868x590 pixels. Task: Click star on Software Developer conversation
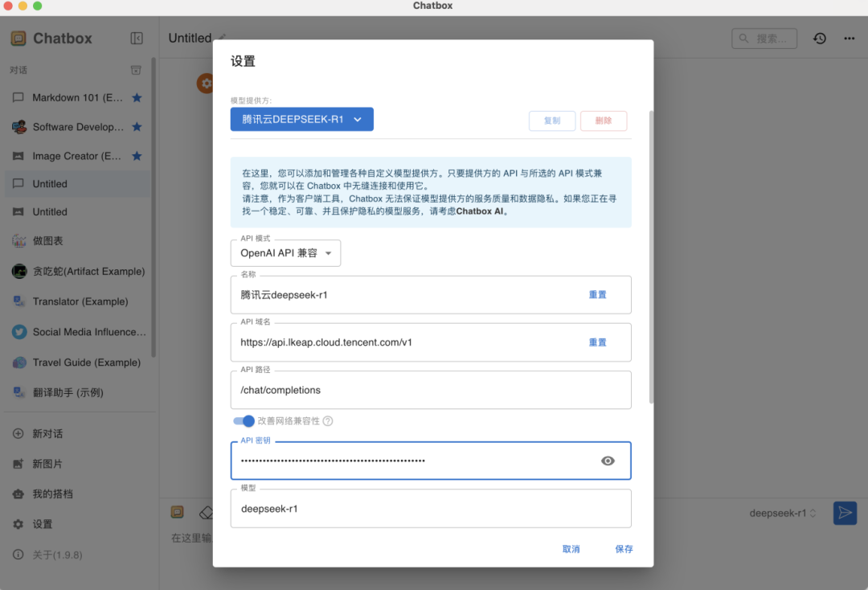[137, 127]
